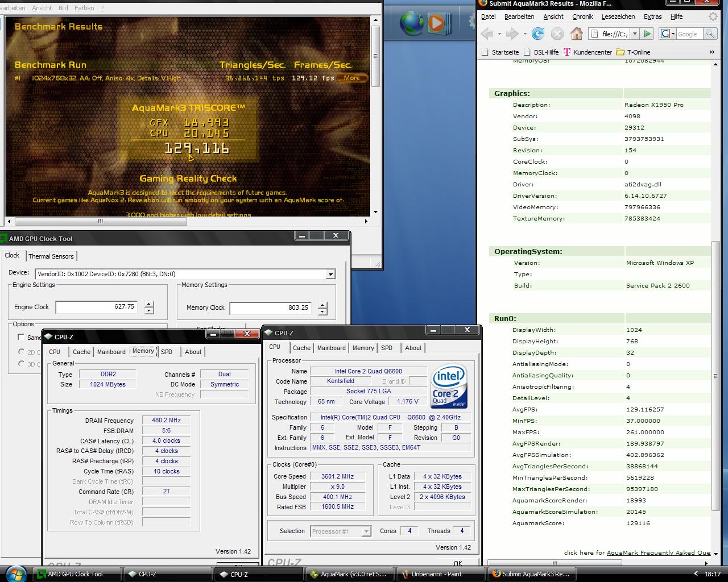Switch to Submit AquaMark3 Results taskbar button

coord(531,574)
